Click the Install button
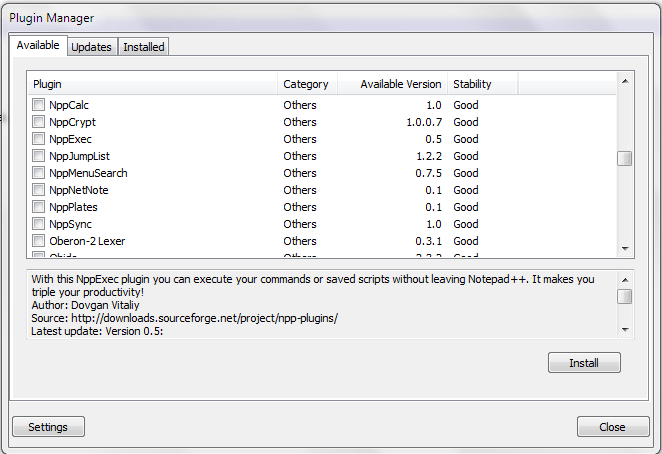 (x=584, y=363)
